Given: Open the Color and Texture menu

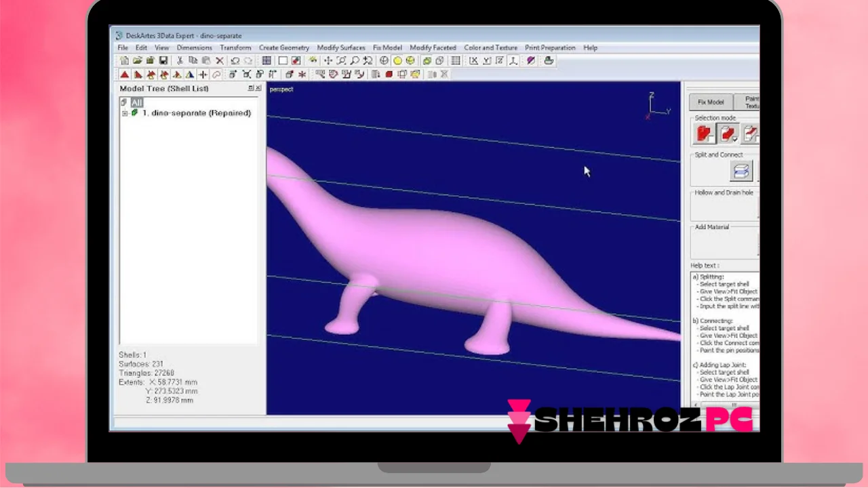Looking at the screenshot, I should (x=490, y=47).
